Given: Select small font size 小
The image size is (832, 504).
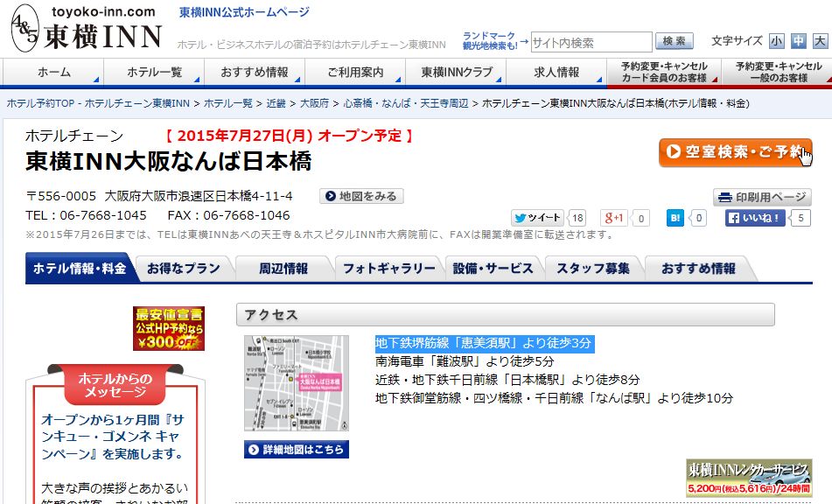Looking at the screenshot, I should [776, 41].
